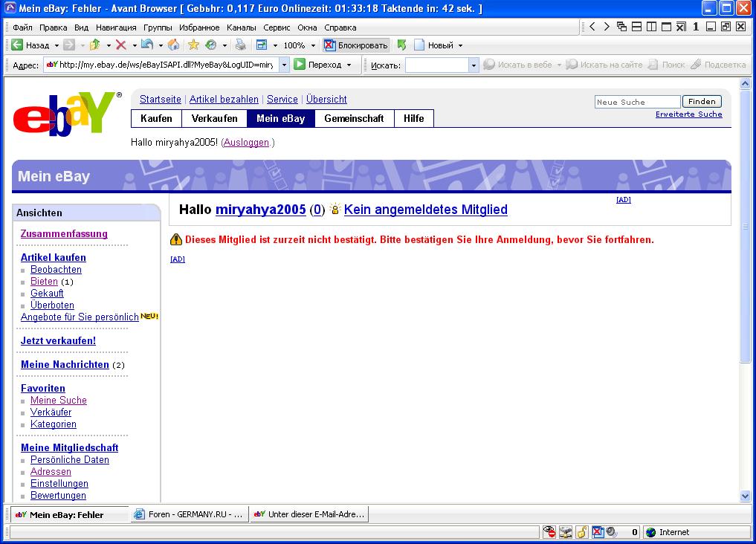Open the Stop button dropdown arrow
Viewport: 756px width, 544px height.
pyautogui.click(x=135, y=45)
